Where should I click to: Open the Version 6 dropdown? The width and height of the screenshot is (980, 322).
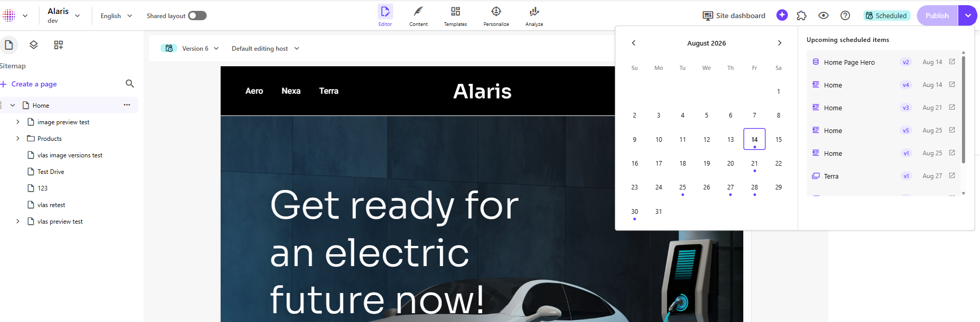[x=200, y=48]
